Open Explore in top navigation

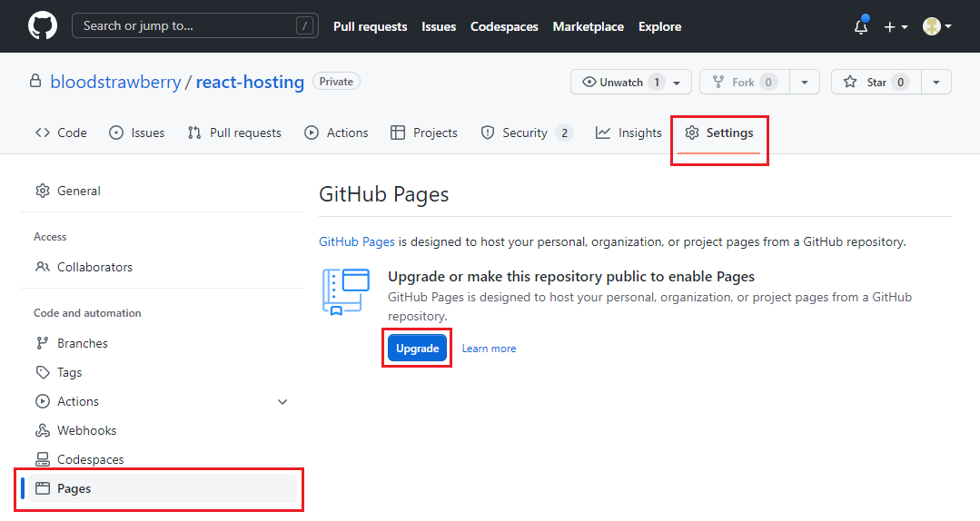click(659, 27)
